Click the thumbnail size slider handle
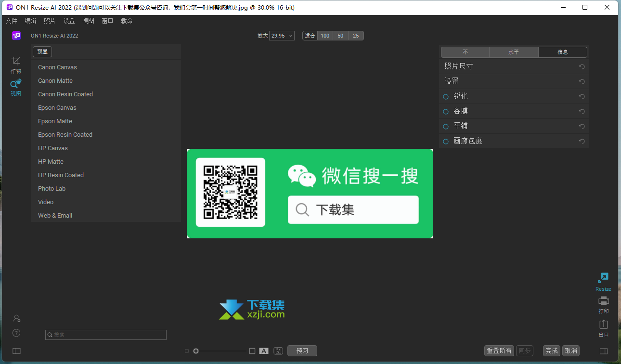The width and height of the screenshot is (621, 364). point(196,351)
